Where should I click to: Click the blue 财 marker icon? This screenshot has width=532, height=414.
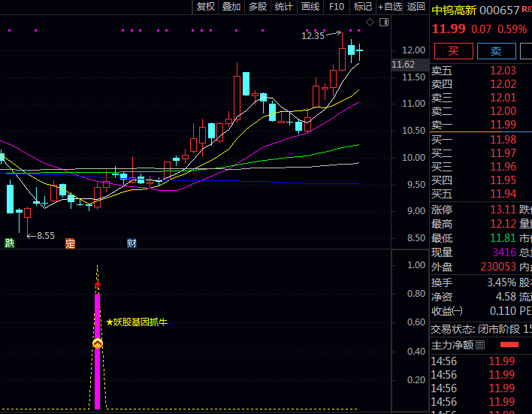tap(131, 243)
